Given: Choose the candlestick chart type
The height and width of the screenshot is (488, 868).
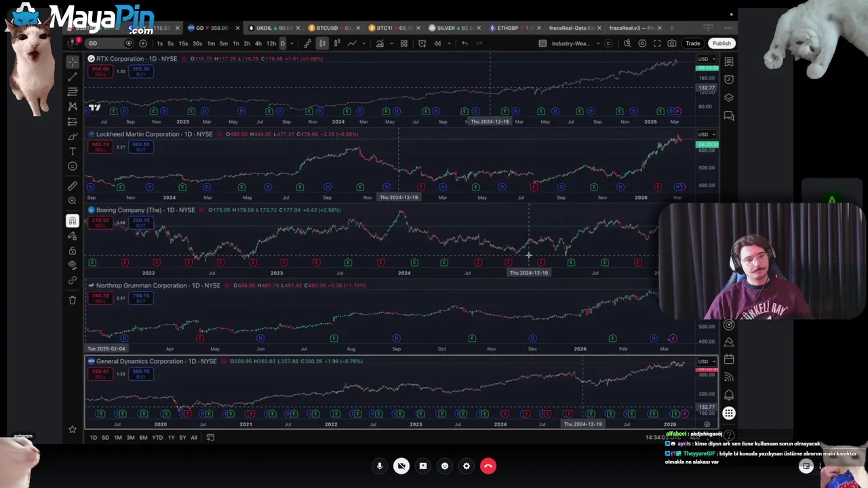Looking at the screenshot, I should point(322,43).
